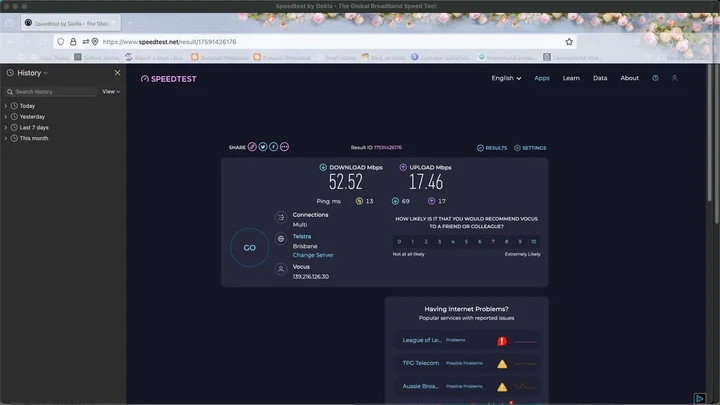Screen dimensions: 720x405
Task: Open the Apps menu item
Action: tap(542, 78)
